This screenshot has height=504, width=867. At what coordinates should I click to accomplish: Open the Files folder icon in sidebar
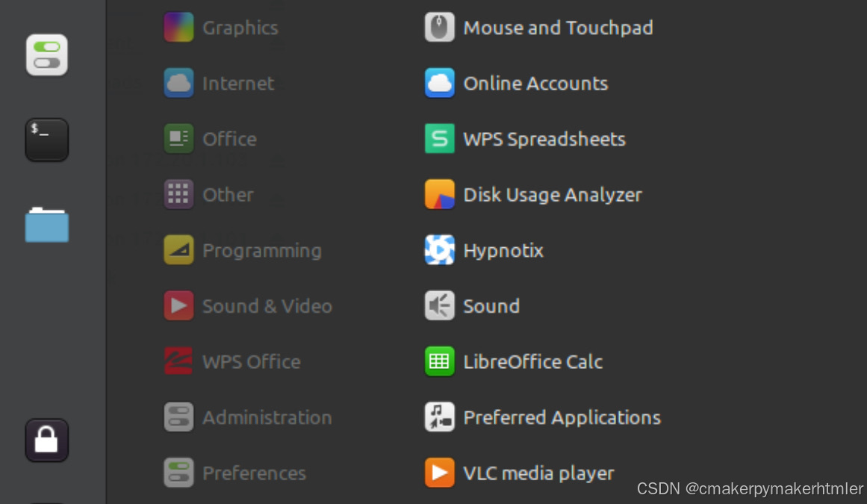pyautogui.click(x=47, y=224)
